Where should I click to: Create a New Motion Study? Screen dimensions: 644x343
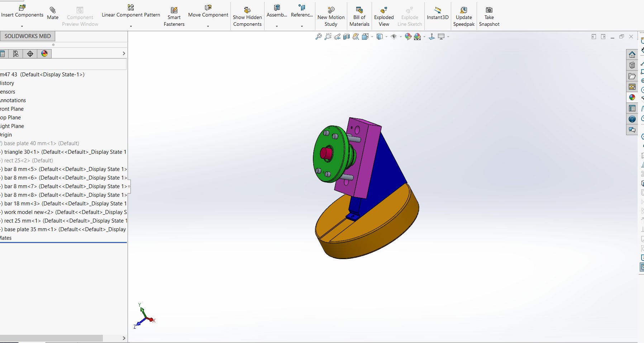pos(331,16)
